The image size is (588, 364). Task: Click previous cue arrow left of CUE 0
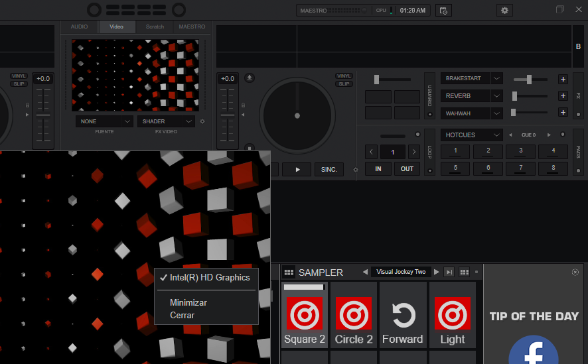[x=510, y=135]
